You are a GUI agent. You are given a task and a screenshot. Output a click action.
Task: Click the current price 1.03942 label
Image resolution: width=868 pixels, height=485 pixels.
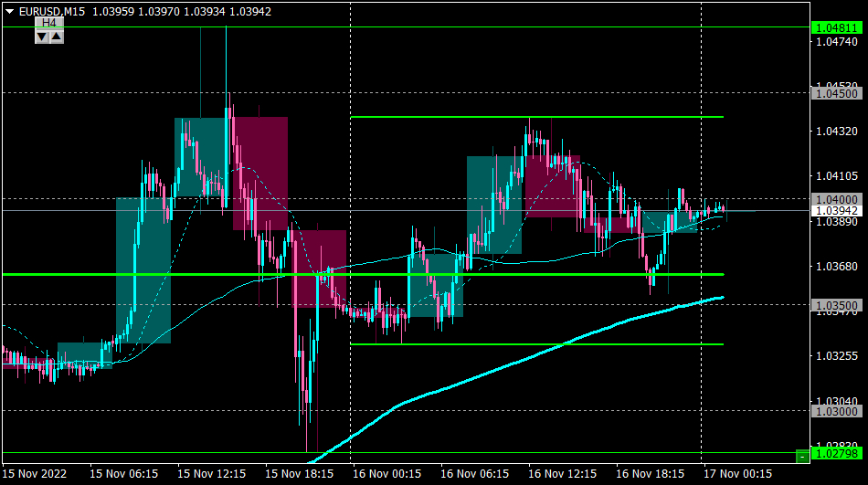coord(836,211)
